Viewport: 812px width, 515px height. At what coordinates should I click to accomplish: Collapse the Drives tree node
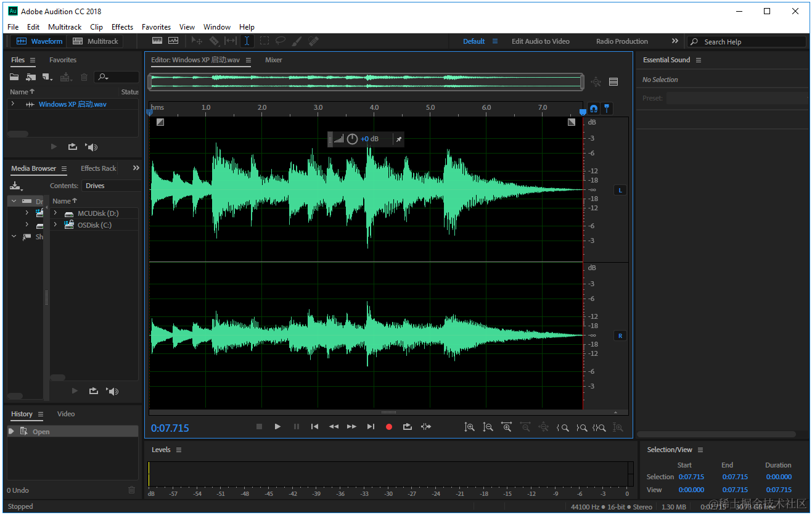pyautogui.click(x=14, y=201)
